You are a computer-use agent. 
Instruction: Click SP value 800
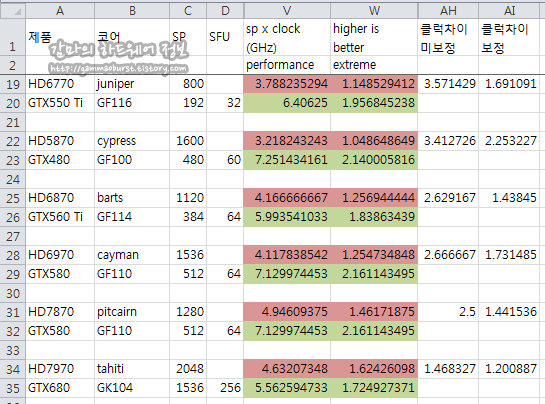tap(188, 84)
